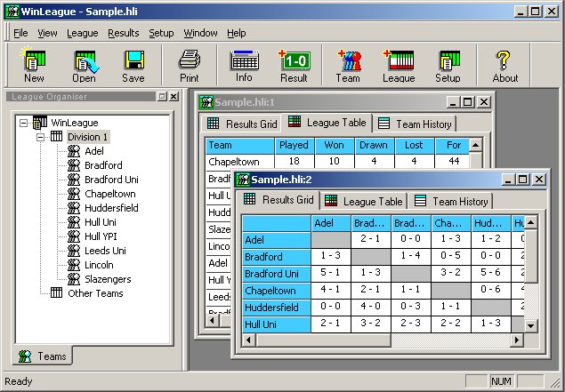
Task: Click the New league toolbar icon
Action: [34, 66]
